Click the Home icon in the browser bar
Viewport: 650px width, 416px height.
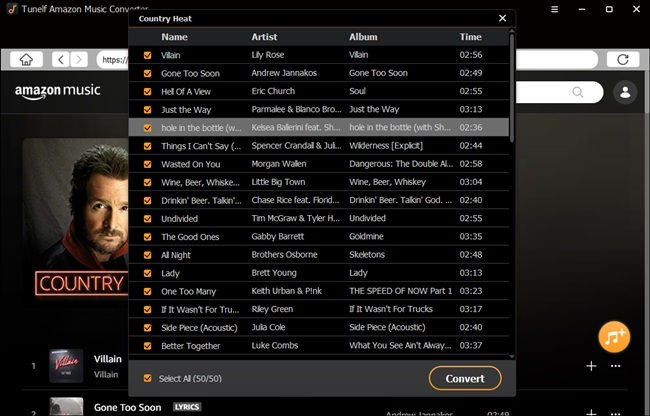25,60
